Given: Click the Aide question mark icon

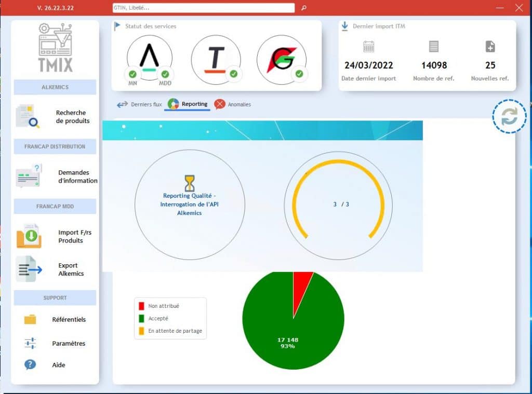Looking at the screenshot, I should 30,365.
